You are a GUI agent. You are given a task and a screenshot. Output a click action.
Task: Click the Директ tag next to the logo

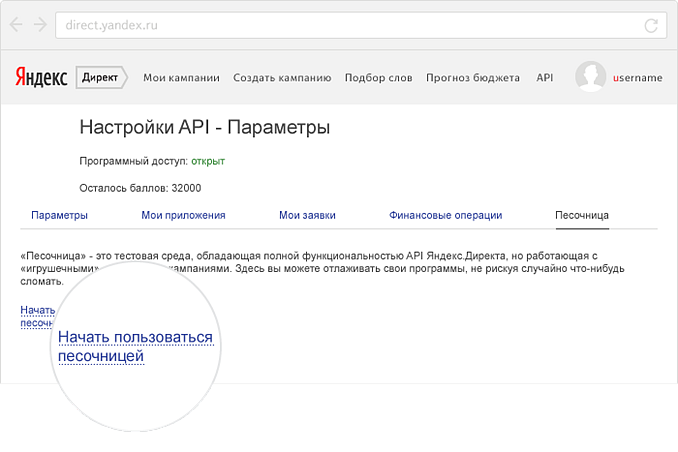click(x=100, y=77)
